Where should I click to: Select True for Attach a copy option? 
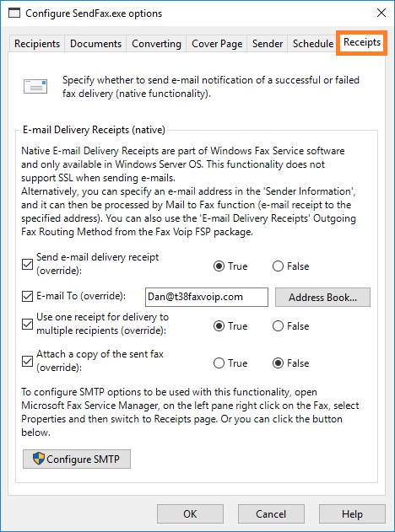pos(219,363)
